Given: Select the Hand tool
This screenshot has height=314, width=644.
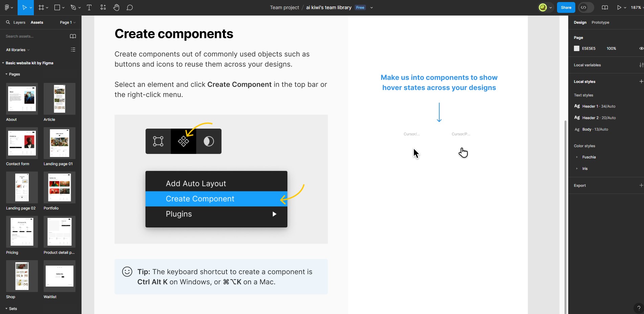Looking at the screenshot, I should [116, 7].
